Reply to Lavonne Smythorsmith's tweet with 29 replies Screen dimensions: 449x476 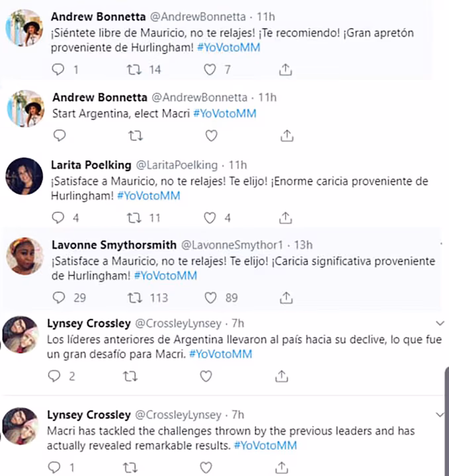[x=59, y=297]
